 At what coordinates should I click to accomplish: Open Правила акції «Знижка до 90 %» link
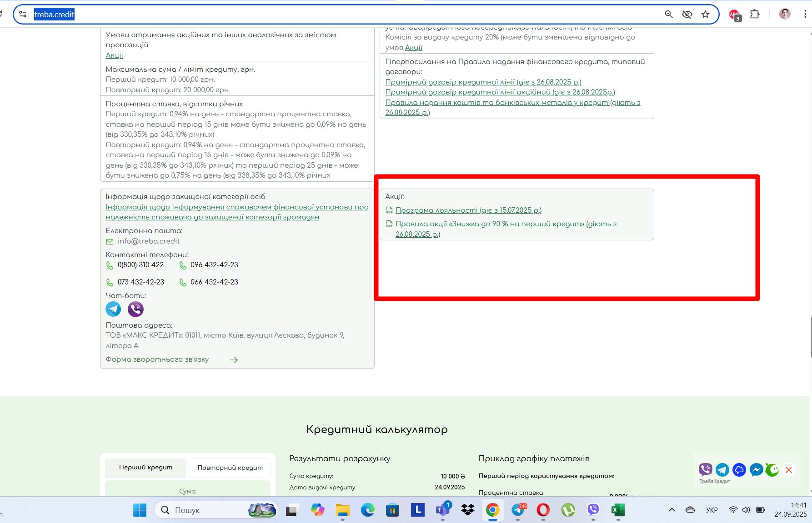pos(506,229)
